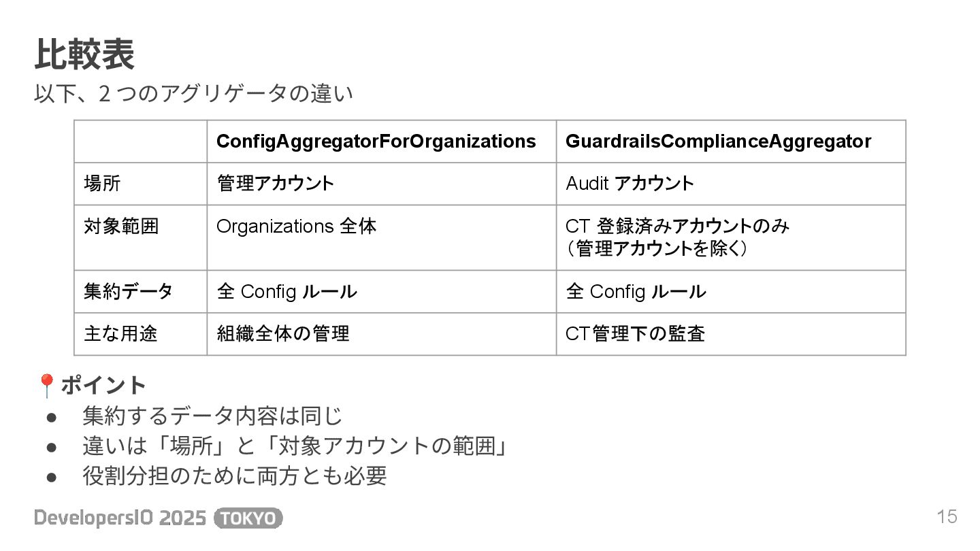Click the TOKYO badge in footer
This screenshot has width=980, height=551.
point(248,518)
